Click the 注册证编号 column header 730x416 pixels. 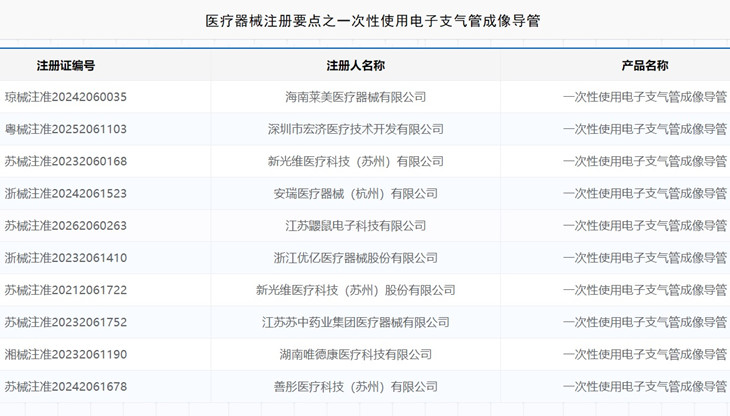[66, 66]
